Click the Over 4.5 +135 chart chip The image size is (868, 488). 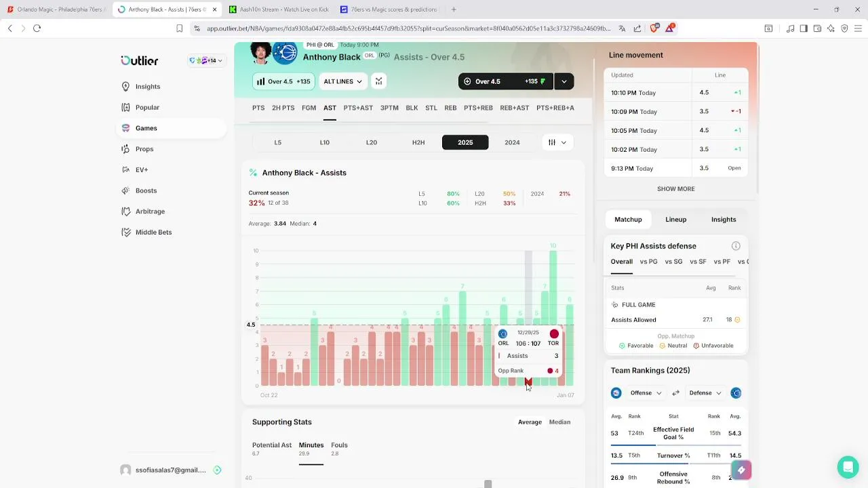(283, 81)
